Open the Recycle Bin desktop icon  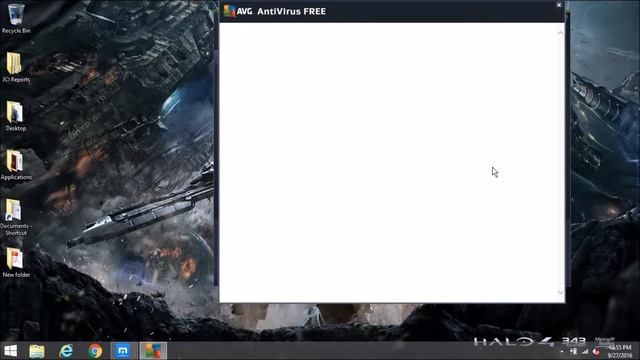click(16, 18)
